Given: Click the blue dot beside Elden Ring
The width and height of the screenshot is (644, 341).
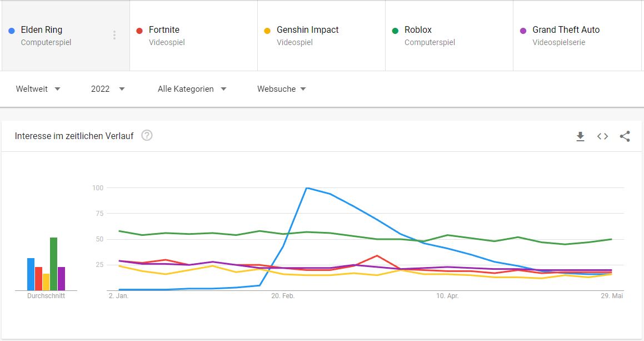Looking at the screenshot, I should 12,31.
